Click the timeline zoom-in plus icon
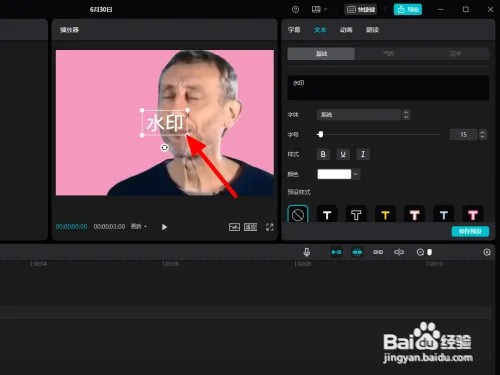The height and width of the screenshot is (375, 500). (487, 252)
